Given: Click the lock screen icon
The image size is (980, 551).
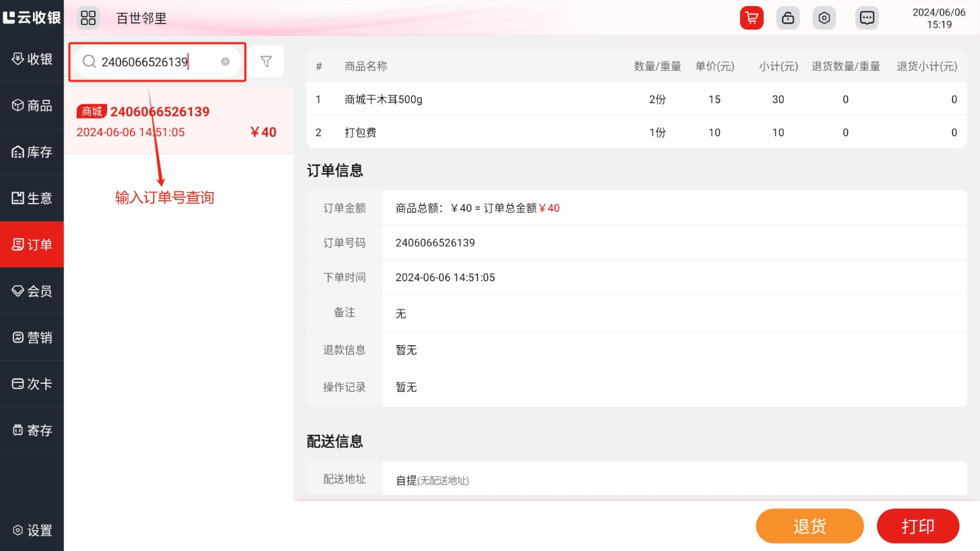Looking at the screenshot, I should [788, 18].
